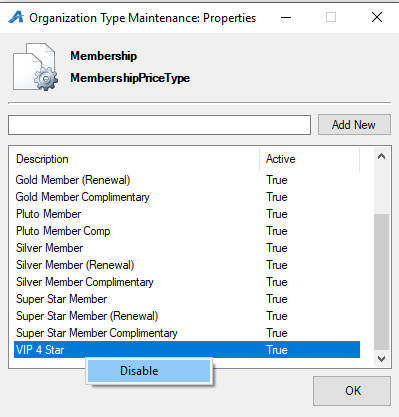Viewport: 399px width, 417px height.
Task: Select the Super Star Member row
Action: tap(187, 299)
